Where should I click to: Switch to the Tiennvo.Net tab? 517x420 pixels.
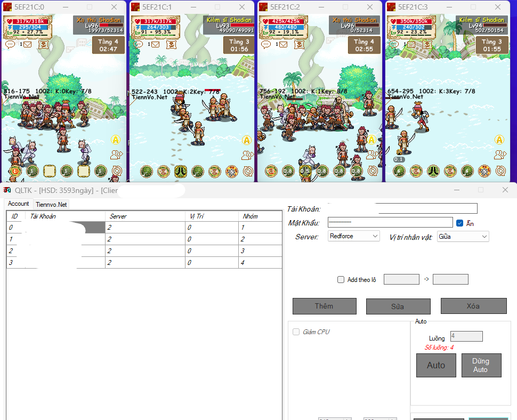pyautogui.click(x=52, y=204)
